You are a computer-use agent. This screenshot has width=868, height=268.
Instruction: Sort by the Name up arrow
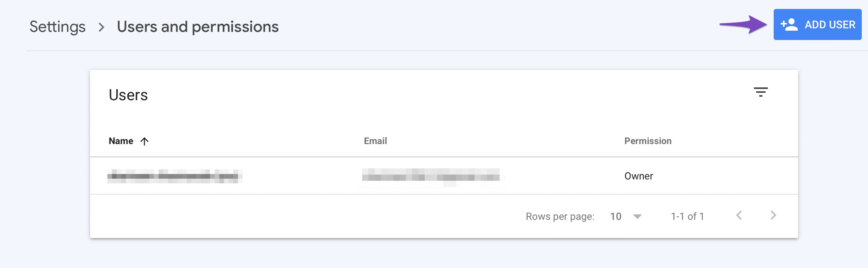(x=144, y=141)
